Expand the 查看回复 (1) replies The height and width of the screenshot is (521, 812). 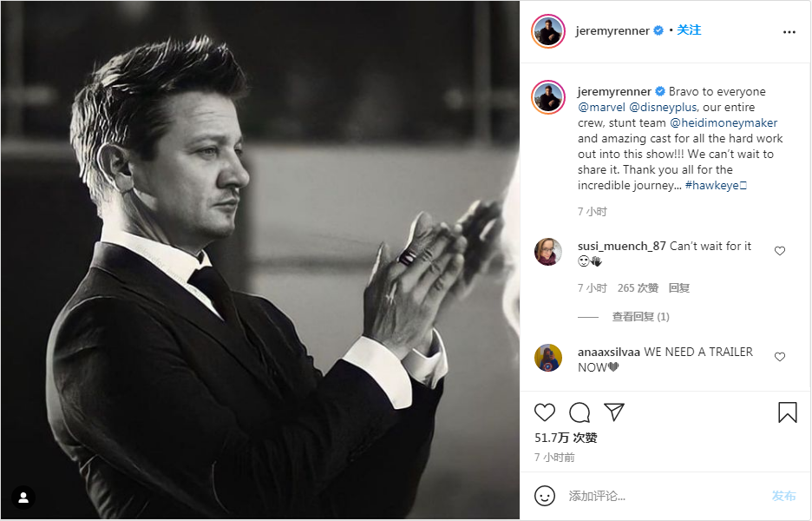coord(640,317)
